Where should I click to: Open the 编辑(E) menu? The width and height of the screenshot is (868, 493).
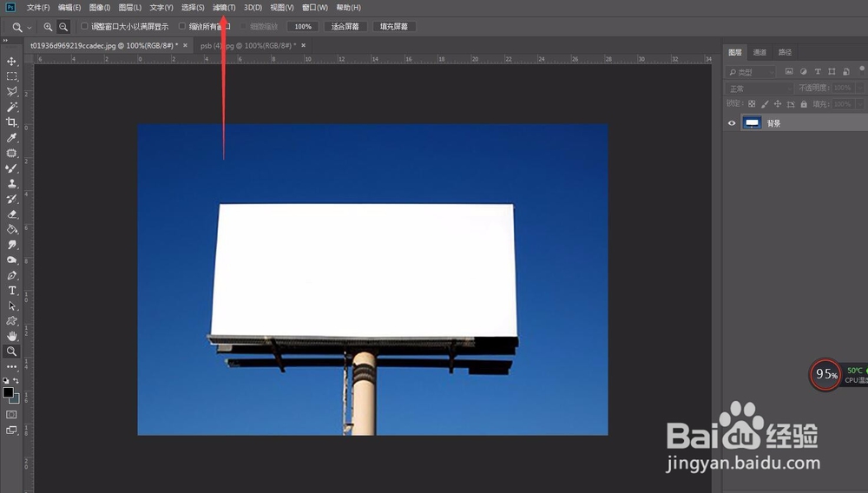point(69,8)
